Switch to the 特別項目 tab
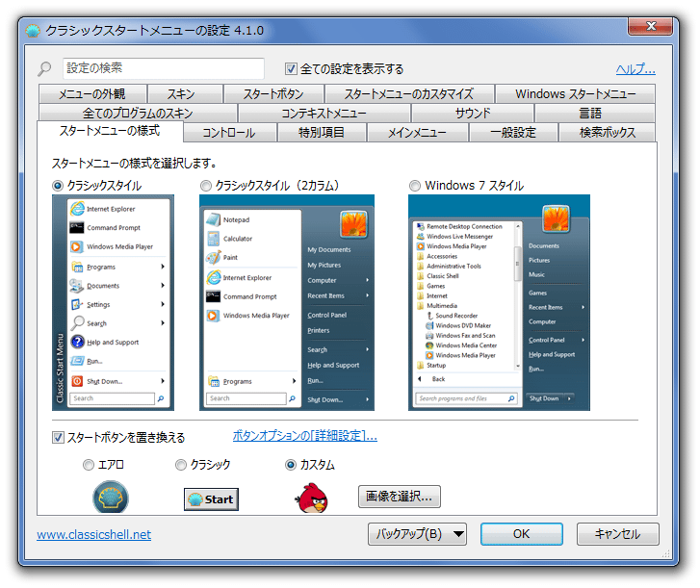 [322, 133]
